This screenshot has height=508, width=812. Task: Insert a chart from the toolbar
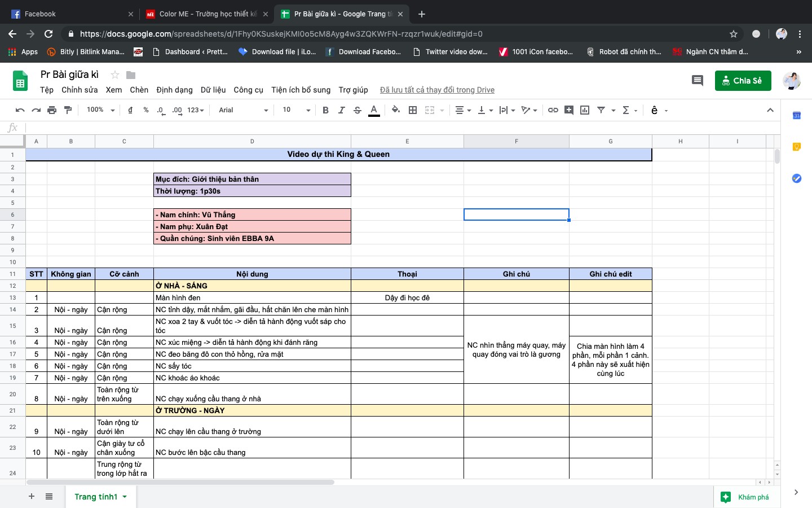[x=585, y=110]
